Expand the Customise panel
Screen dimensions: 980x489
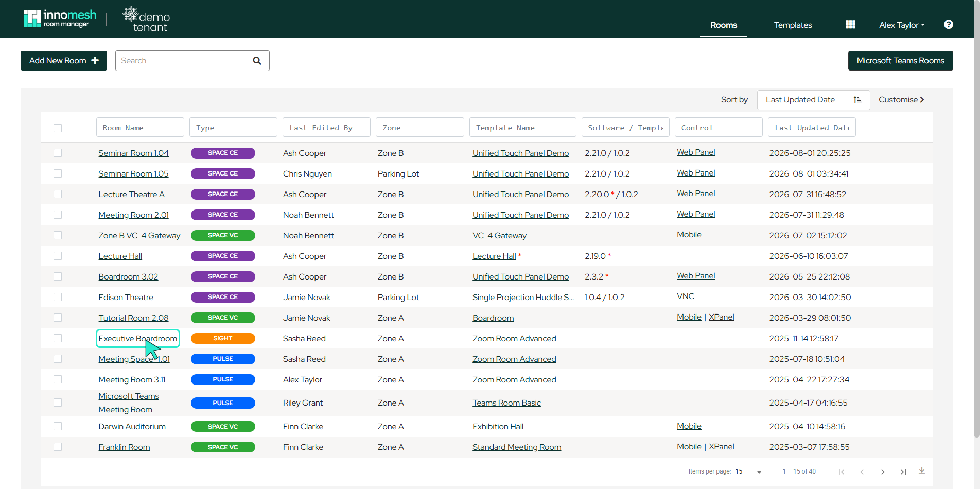[901, 100]
